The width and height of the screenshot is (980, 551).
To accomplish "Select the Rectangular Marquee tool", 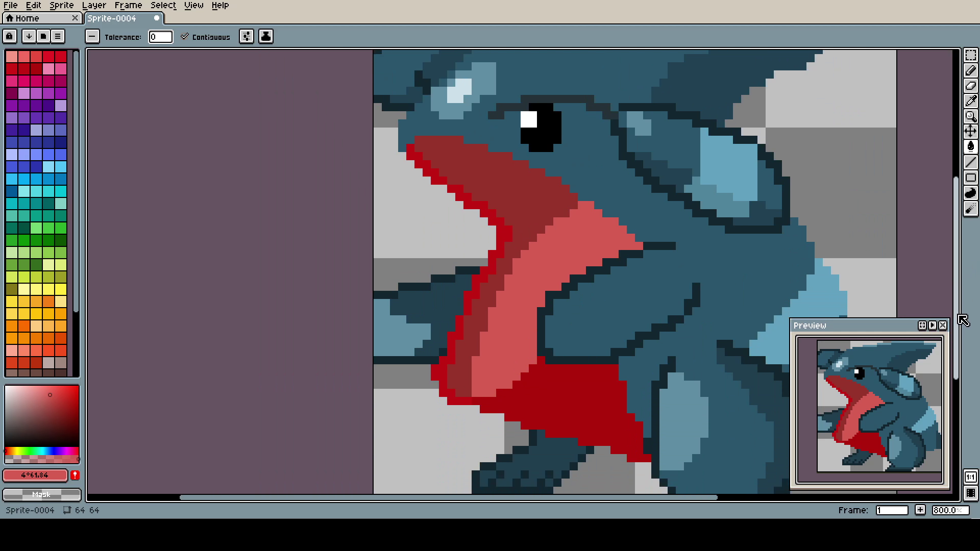I will click(x=970, y=55).
